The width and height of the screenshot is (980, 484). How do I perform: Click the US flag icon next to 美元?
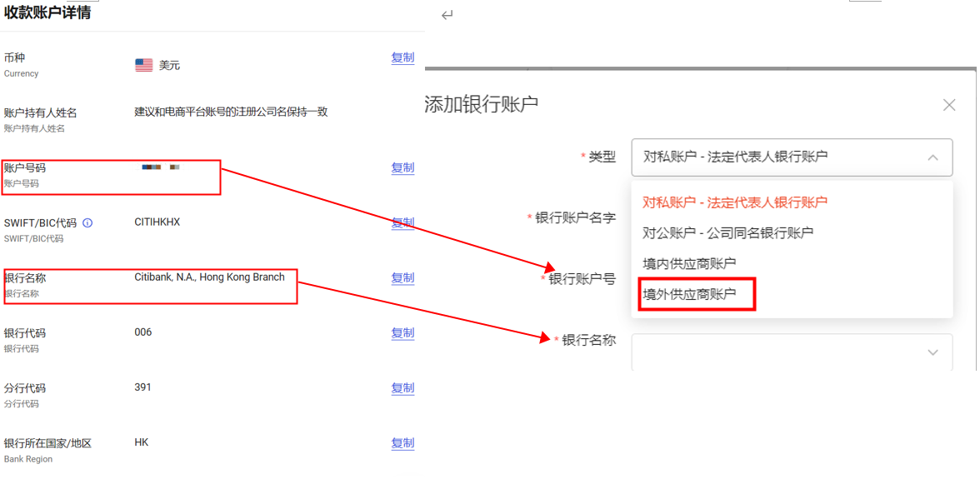[x=144, y=65]
